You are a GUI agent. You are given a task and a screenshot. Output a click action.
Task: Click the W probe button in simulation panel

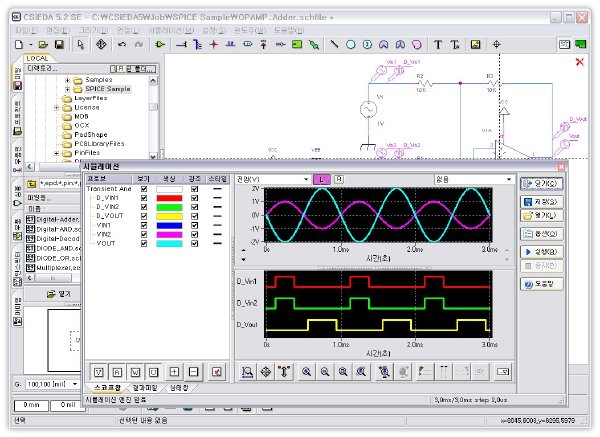click(x=135, y=372)
